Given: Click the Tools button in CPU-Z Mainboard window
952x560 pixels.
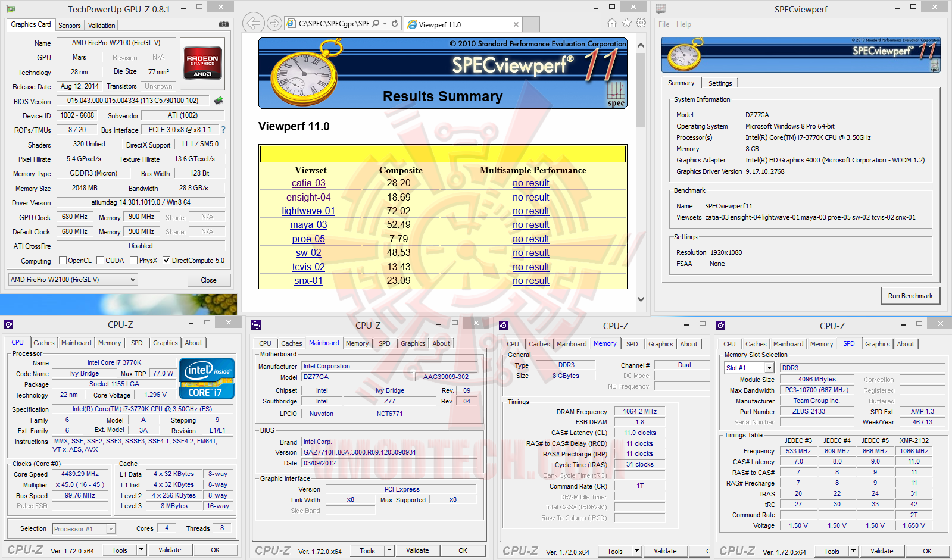Looking at the screenshot, I should (x=367, y=550).
